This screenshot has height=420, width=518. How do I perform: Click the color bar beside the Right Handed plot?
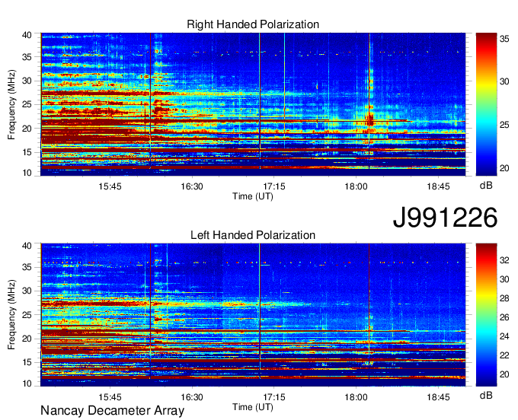coord(486,104)
